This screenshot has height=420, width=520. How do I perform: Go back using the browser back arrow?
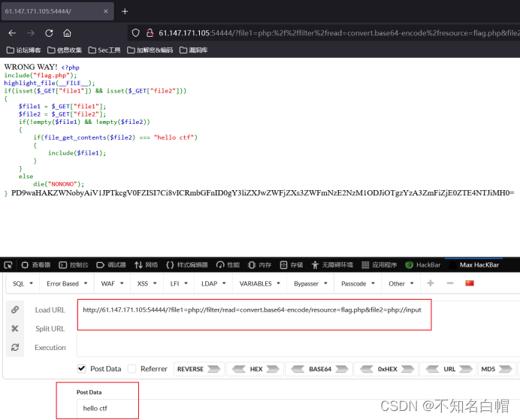12,33
